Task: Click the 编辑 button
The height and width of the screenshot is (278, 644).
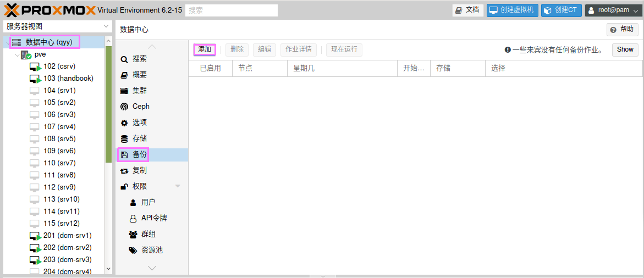Action: tap(265, 49)
